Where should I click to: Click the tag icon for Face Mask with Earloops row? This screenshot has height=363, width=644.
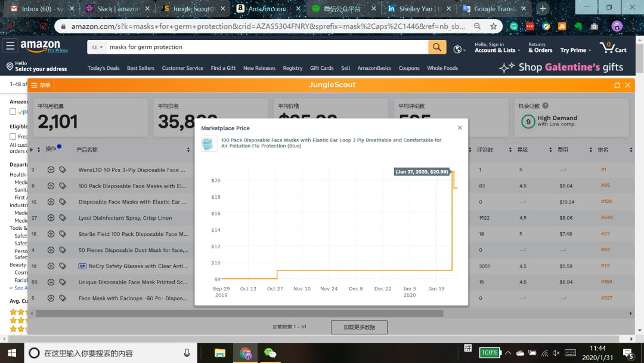(63, 298)
